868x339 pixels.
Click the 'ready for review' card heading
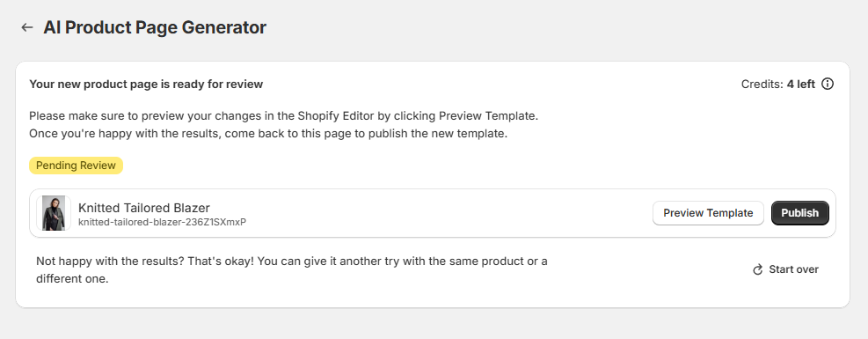146,85
